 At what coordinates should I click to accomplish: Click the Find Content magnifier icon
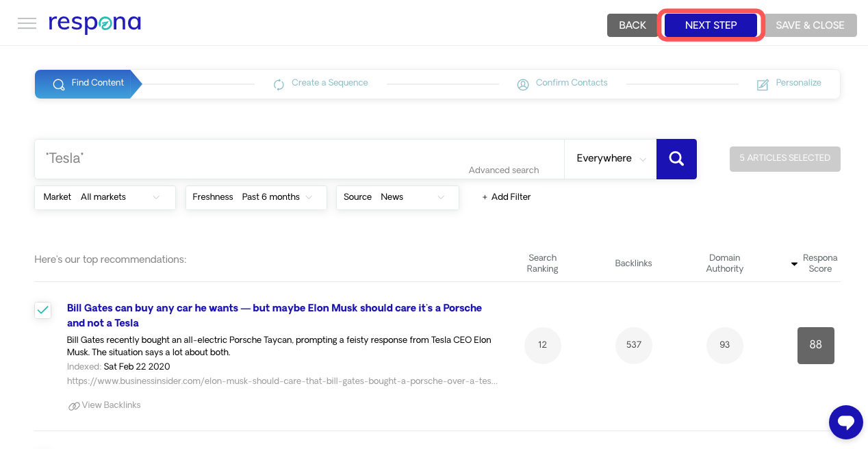59,84
